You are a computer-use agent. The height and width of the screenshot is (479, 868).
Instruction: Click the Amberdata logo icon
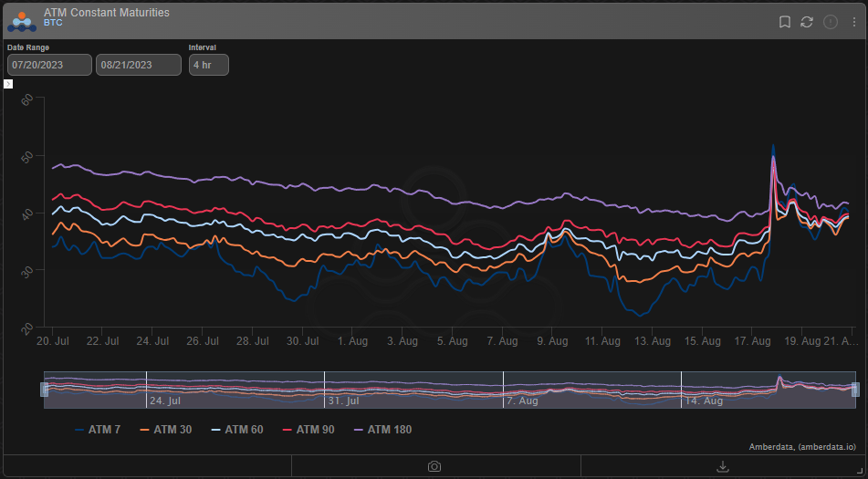coord(22,22)
